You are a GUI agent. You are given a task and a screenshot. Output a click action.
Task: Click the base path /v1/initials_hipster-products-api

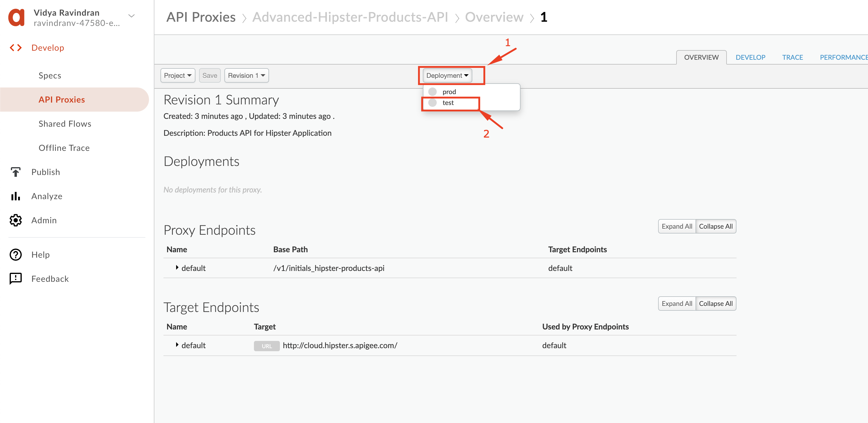pyautogui.click(x=328, y=268)
